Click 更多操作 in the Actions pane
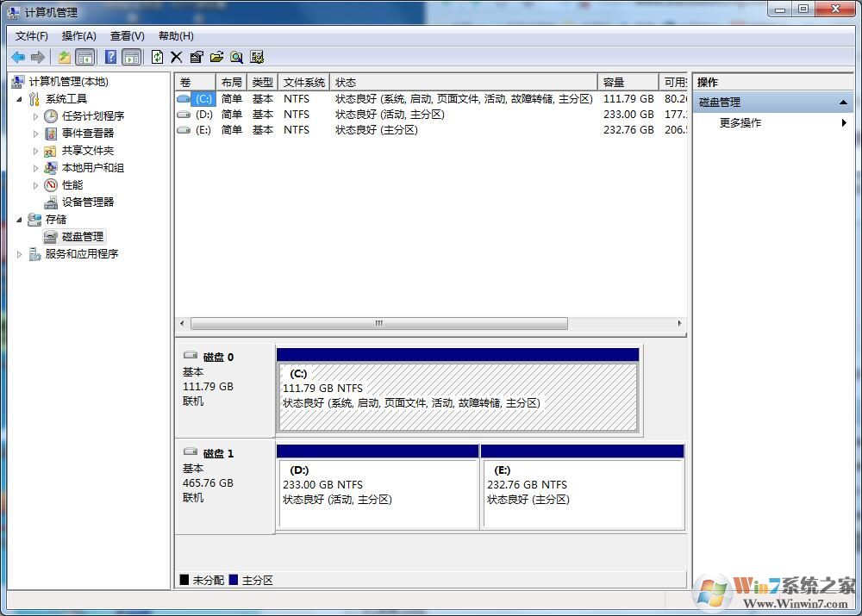 tap(742, 122)
